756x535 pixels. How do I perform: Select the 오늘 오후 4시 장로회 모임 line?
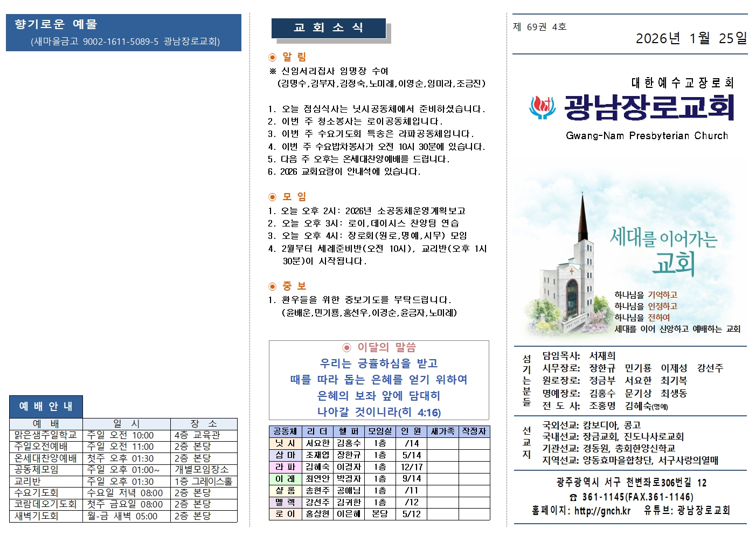coord(367,236)
